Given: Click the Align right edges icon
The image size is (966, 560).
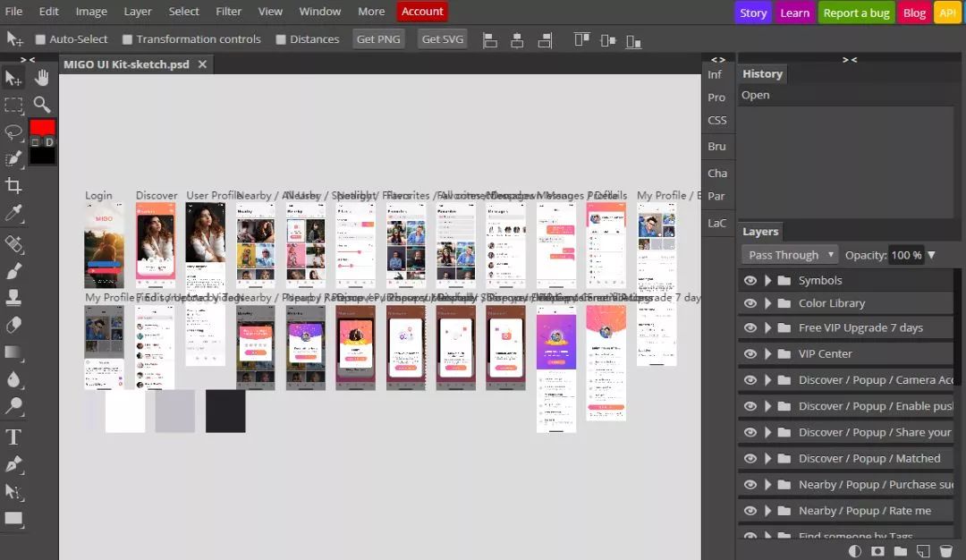Looking at the screenshot, I should (545, 40).
